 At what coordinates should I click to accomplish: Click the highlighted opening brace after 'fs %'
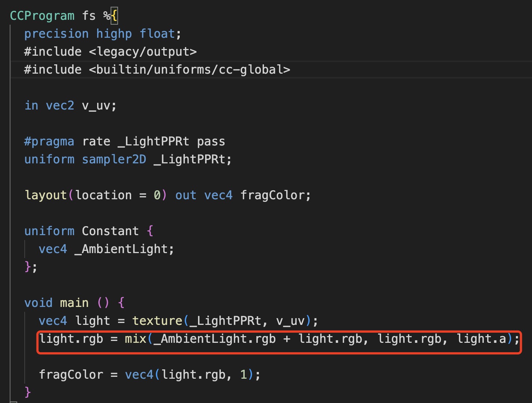pos(114,16)
